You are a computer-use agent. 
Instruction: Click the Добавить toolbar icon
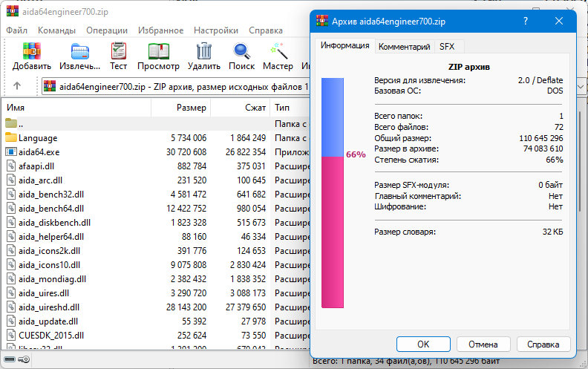point(31,51)
